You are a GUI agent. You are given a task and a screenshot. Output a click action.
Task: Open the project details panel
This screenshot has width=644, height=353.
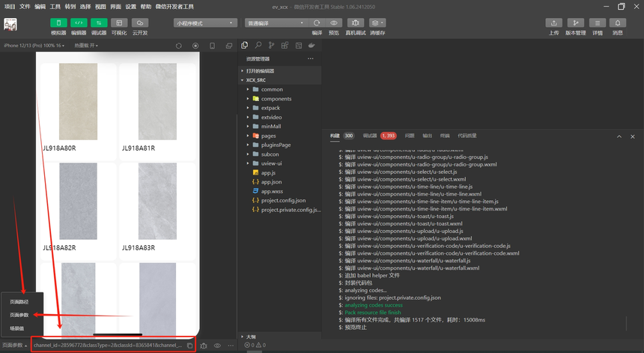[x=598, y=23]
